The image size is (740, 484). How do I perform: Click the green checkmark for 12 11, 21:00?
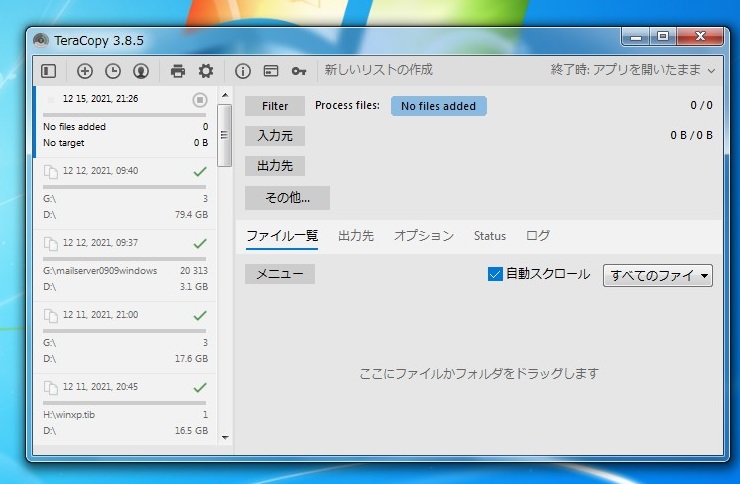point(200,315)
